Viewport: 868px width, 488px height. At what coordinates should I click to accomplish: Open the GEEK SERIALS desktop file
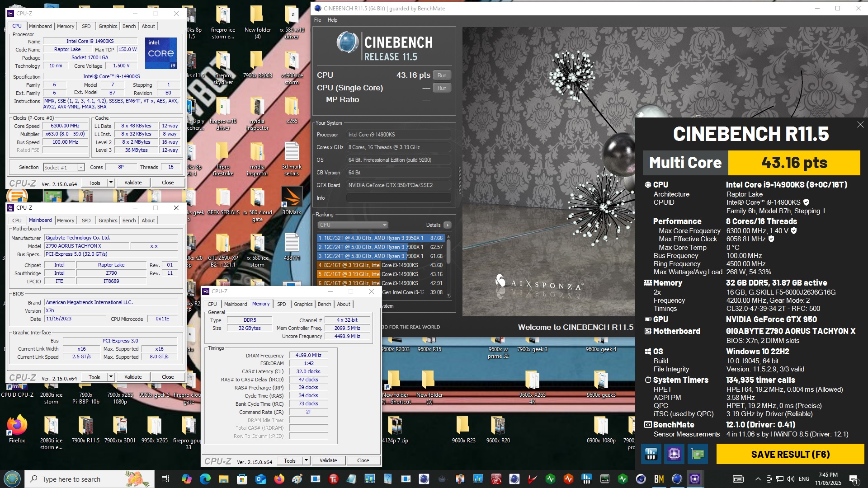pos(223,201)
